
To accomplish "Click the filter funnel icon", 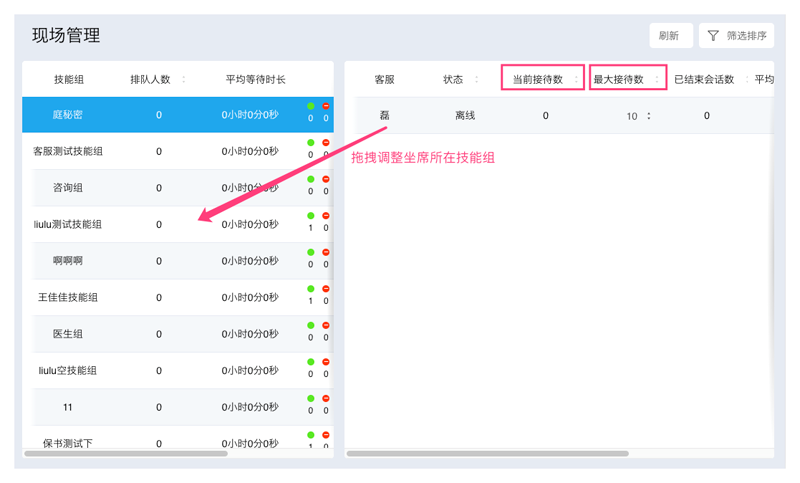I will [713, 36].
